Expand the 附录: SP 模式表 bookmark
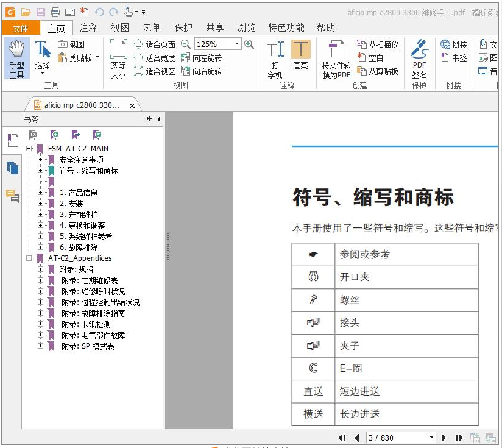 (40, 346)
